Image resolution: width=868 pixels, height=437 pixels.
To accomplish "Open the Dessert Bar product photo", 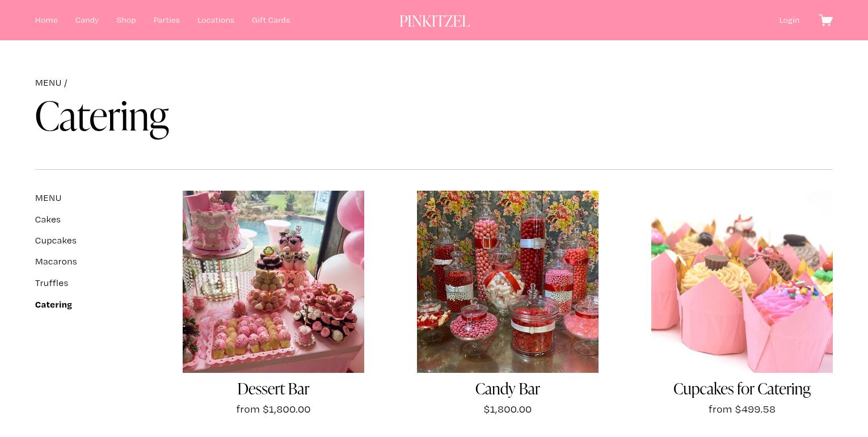I will click(273, 281).
